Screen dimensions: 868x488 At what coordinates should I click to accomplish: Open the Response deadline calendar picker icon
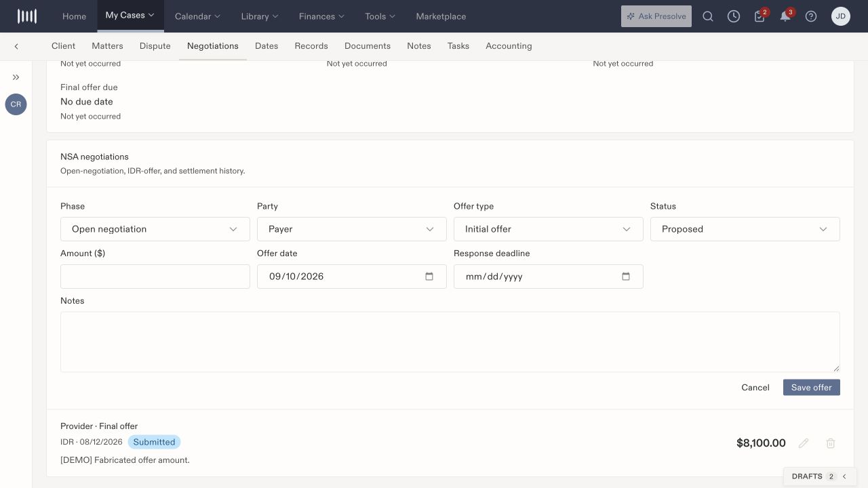(626, 277)
